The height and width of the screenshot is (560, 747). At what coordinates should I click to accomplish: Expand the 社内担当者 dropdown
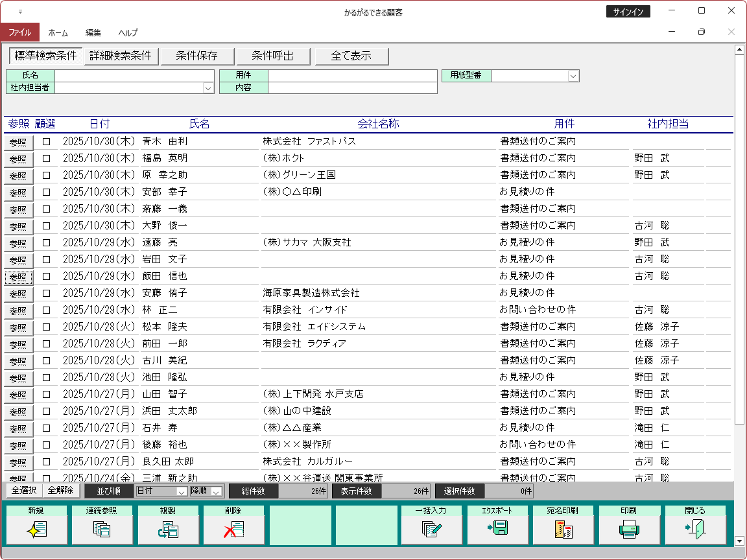pos(208,88)
